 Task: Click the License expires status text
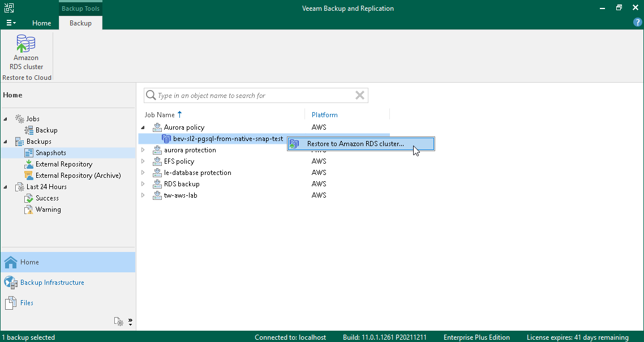577,337
